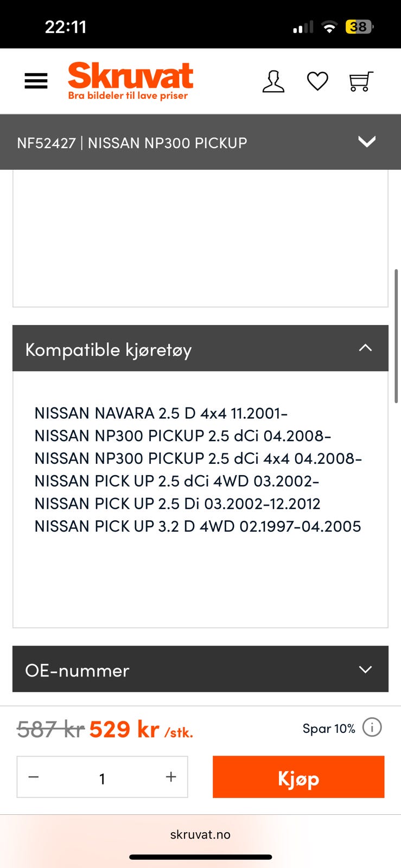Tap the skruvat.no address bar
Viewport: 401px width, 868px height.
(200, 834)
